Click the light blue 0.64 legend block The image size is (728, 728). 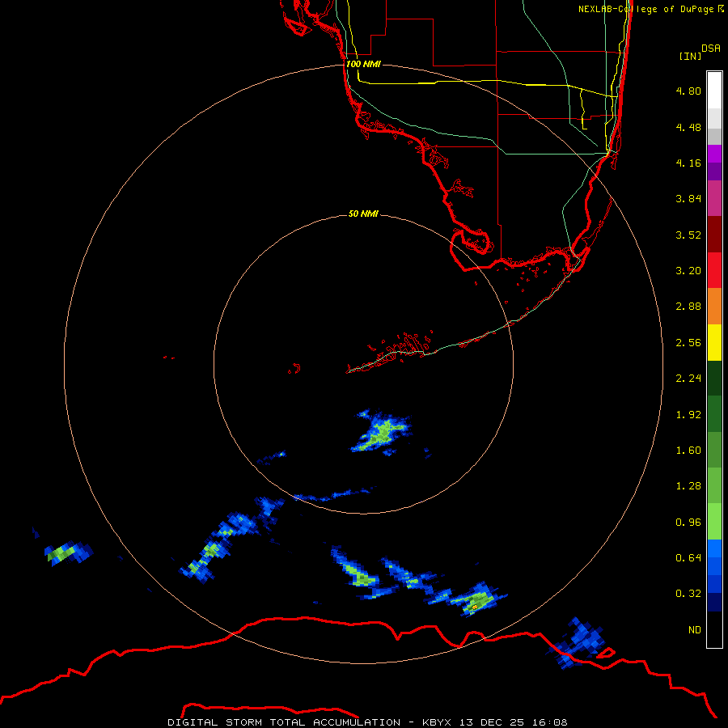714,548
